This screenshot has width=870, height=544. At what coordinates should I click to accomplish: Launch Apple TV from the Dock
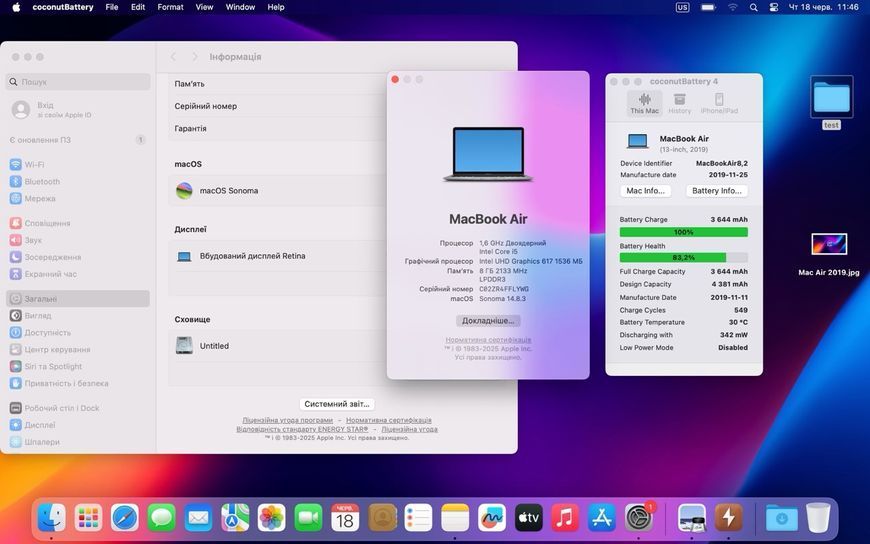(x=528, y=518)
